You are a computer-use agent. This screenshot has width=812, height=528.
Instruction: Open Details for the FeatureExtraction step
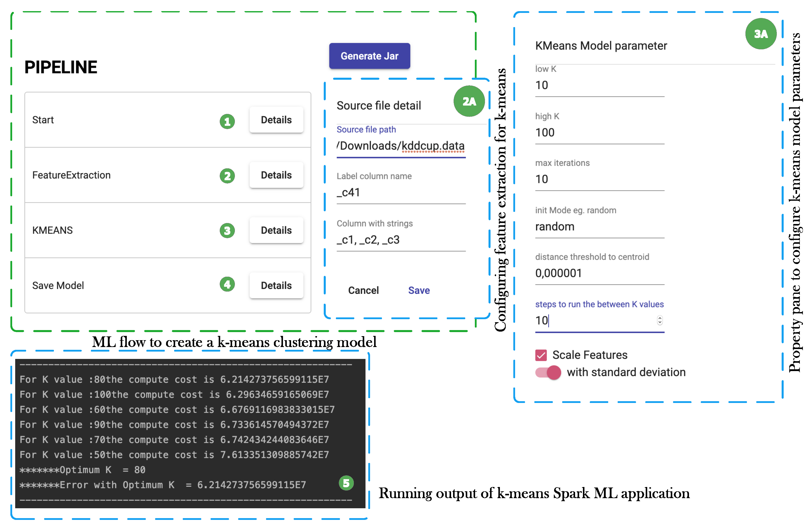(276, 175)
